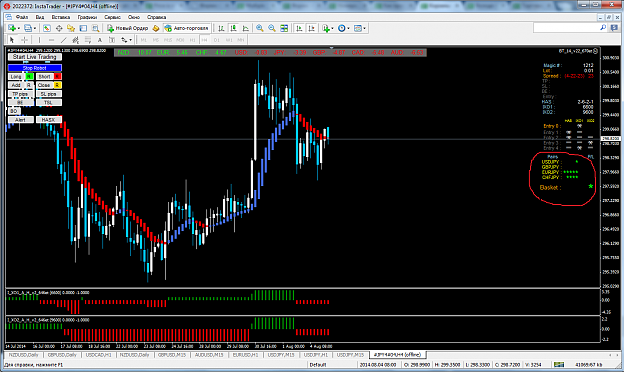Click the green R next to Long
The width and height of the screenshot is (625, 372).
coord(29,77)
